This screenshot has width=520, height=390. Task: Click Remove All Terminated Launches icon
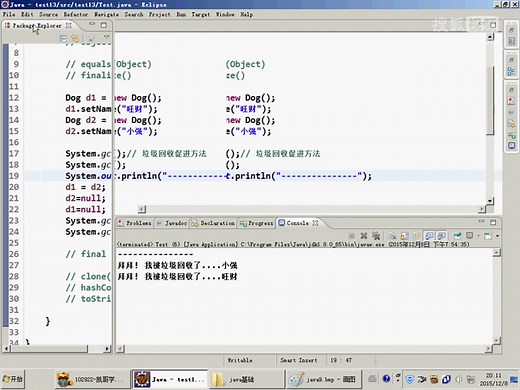pyautogui.click(x=376, y=236)
